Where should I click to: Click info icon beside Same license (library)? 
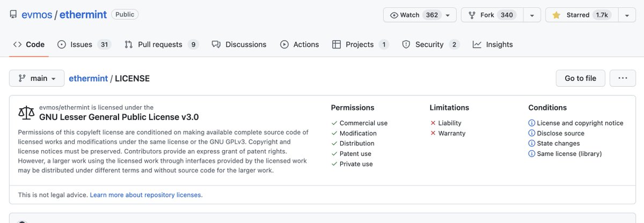click(532, 154)
